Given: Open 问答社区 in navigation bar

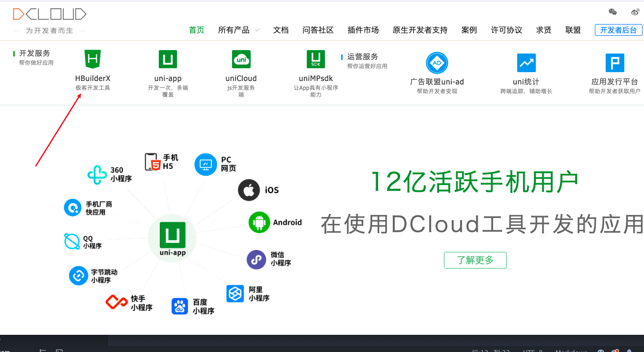Looking at the screenshot, I should pyautogui.click(x=318, y=30).
